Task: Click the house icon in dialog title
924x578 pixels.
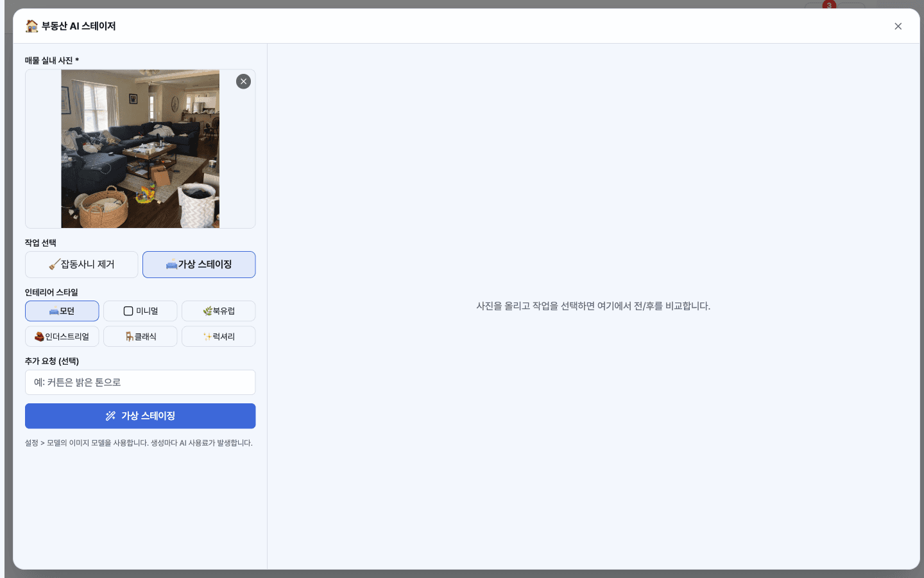Action: tap(31, 26)
